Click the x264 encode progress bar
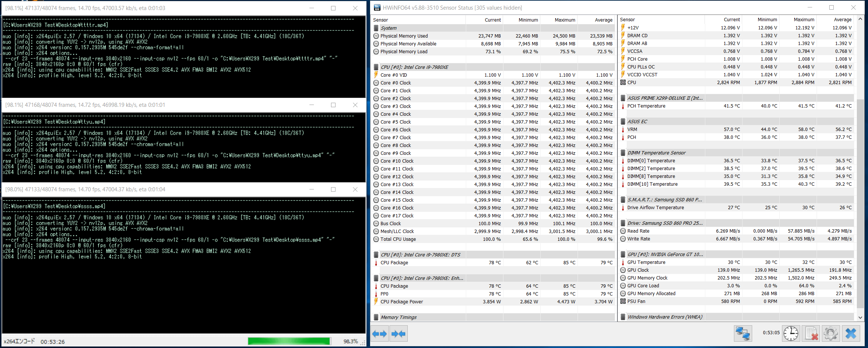 point(289,341)
